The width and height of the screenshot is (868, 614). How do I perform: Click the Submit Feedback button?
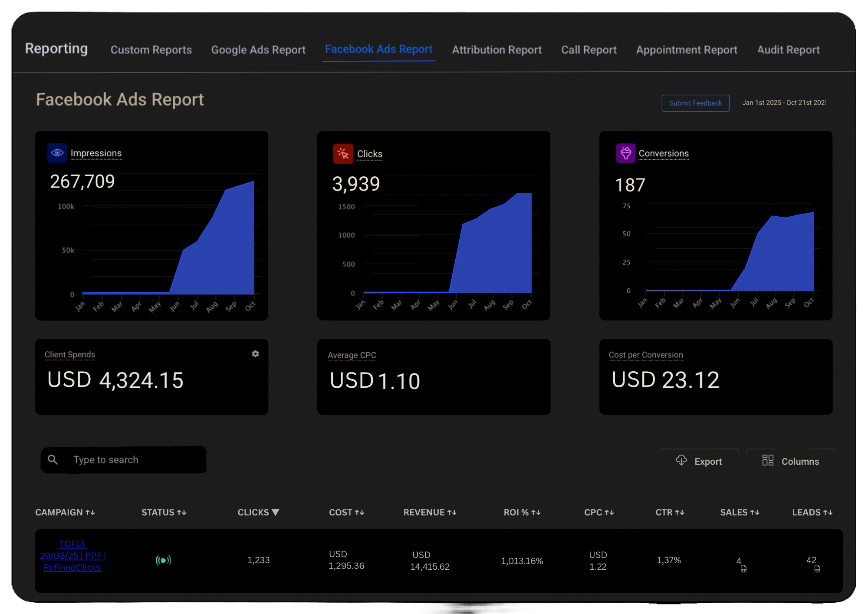coord(695,103)
